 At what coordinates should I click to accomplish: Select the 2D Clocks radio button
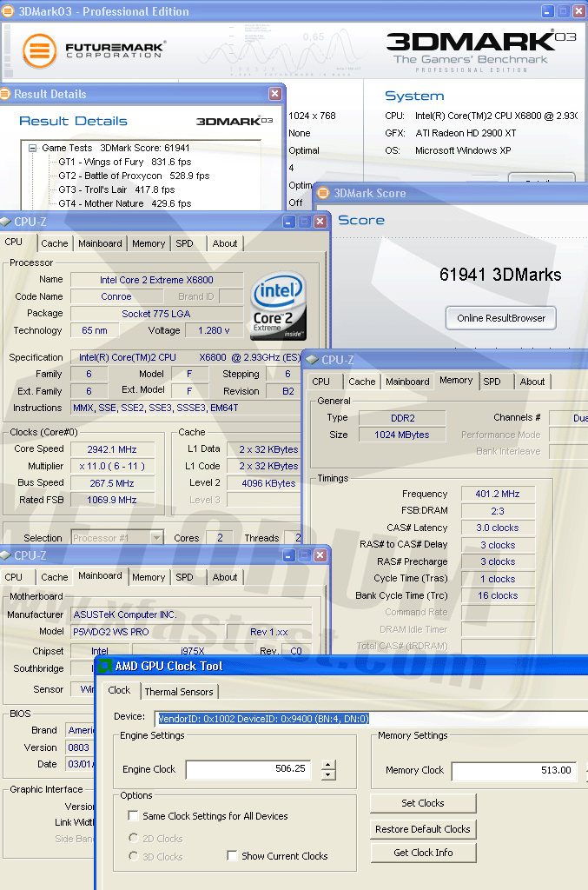pyautogui.click(x=134, y=839)
